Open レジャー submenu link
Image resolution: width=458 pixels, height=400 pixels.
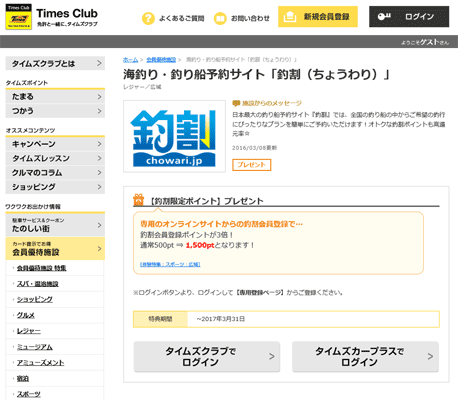click(29, 331)
